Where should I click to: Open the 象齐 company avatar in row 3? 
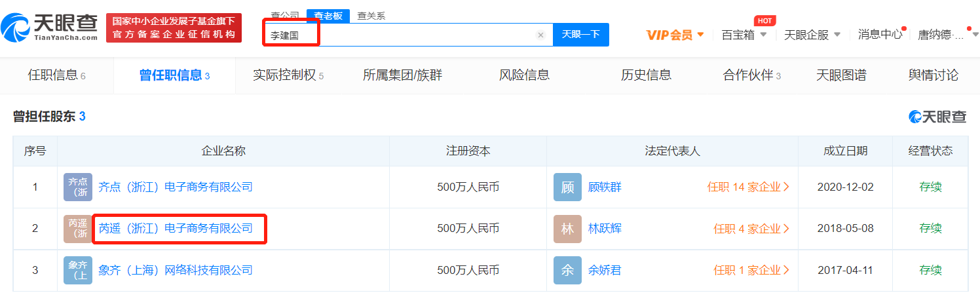click(x=78, y=270)
